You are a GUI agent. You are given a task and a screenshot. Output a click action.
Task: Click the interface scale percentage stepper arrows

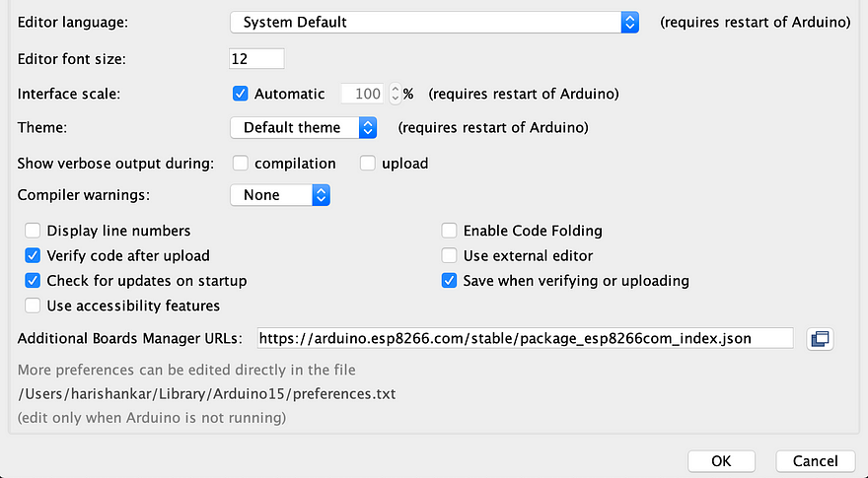click(x=395, y=94)
